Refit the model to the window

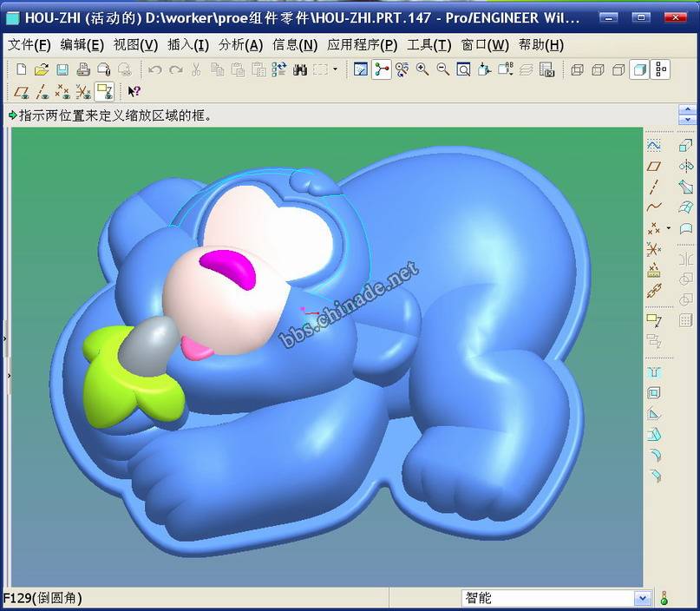click(464, 69)
